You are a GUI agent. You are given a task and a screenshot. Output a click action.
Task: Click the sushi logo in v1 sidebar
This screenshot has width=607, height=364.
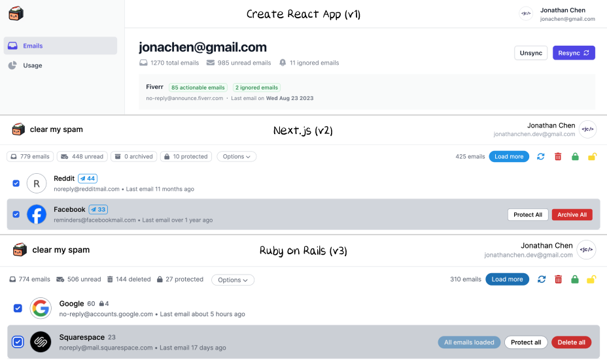coord(16,14)
